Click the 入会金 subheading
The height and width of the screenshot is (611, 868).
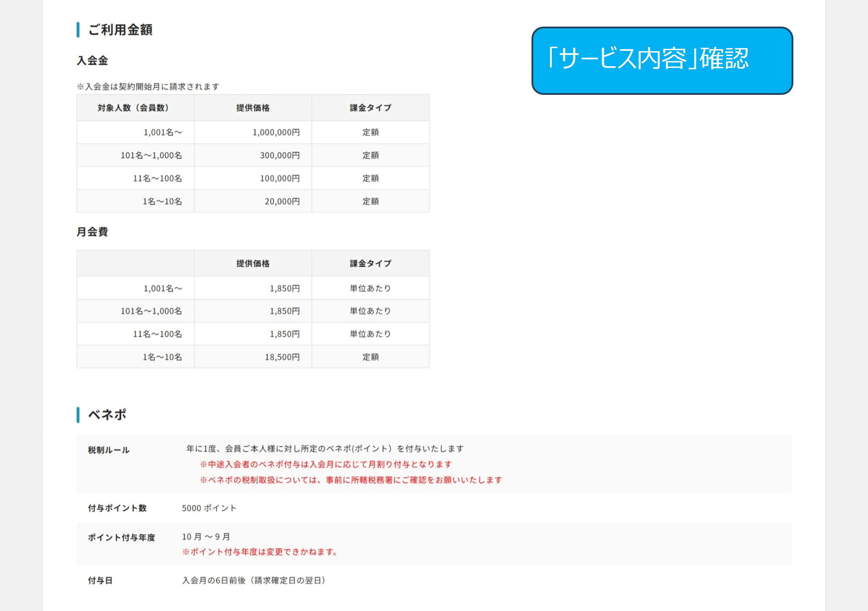[x=92, y=60]
